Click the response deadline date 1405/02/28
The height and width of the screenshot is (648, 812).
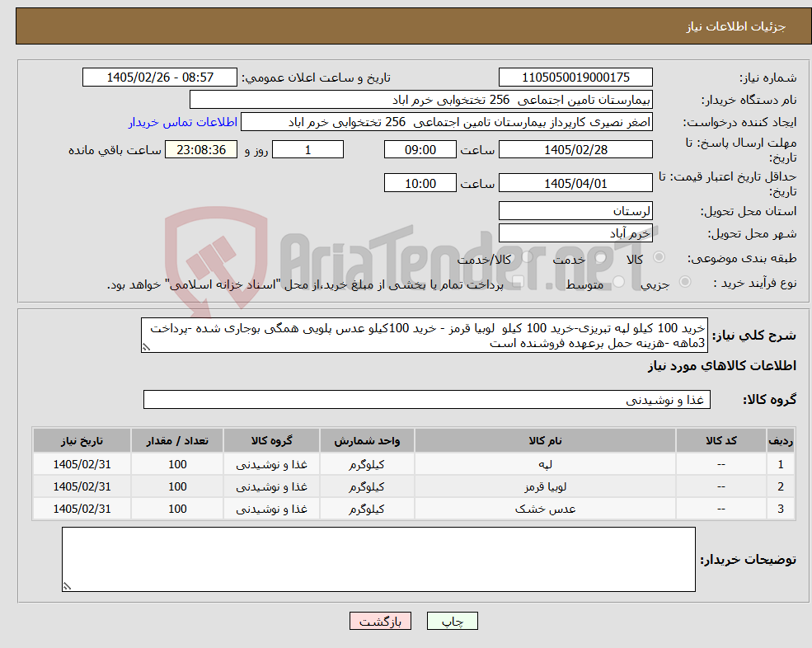coord(575,150)
